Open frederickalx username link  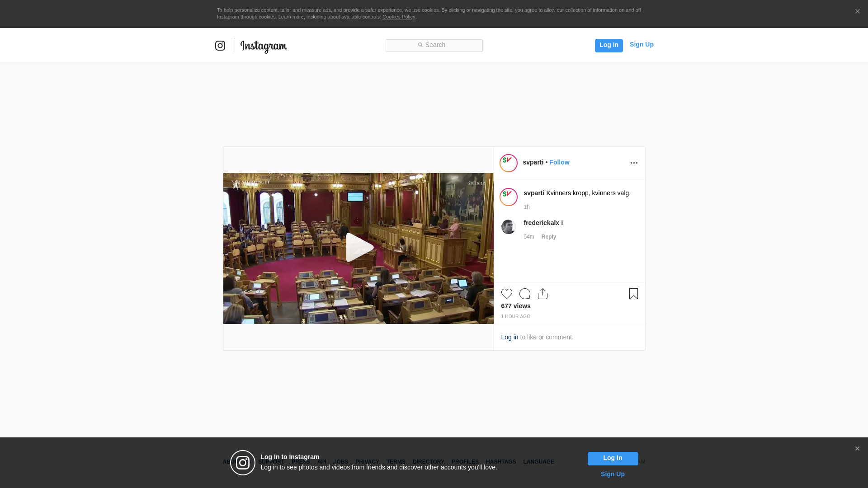click(542, 223)
